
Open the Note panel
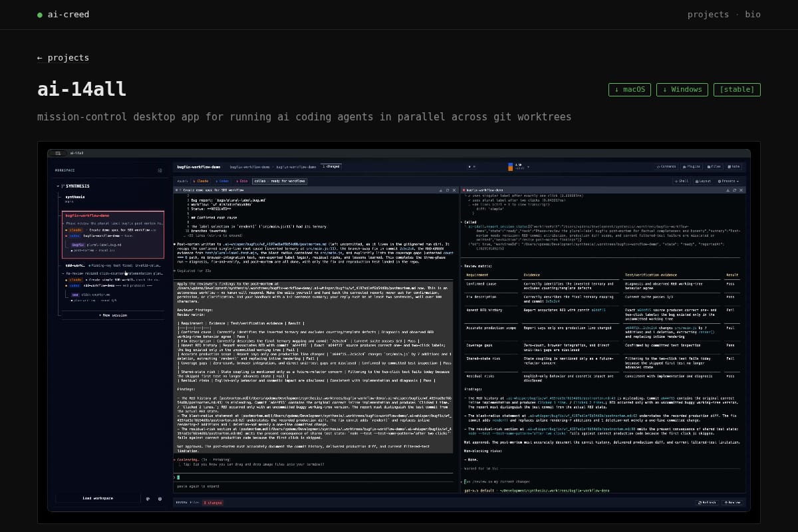(x=734, y=166)
